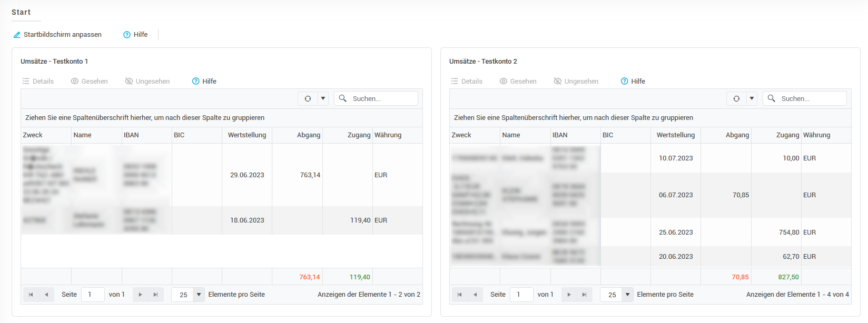This screenshot has height=323, width=868.
Task: Open Startbildschirm anpassen with pencil icon
Action: (57, 35)
